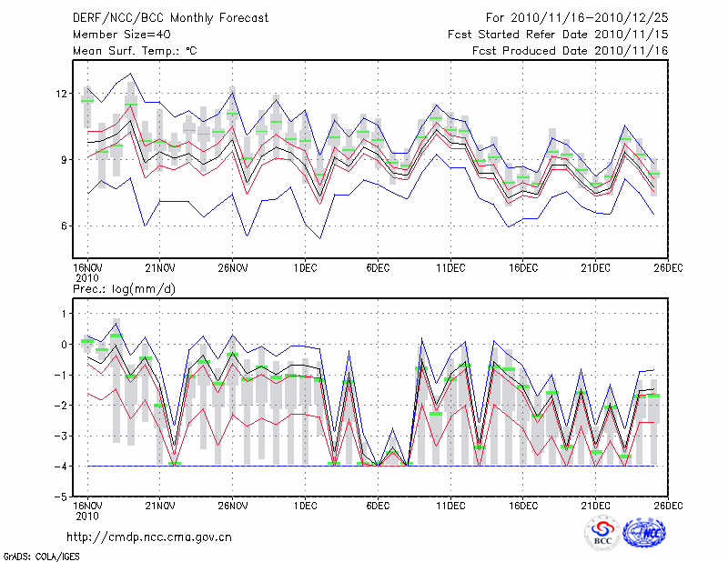This screenshot has width=728, height=562.
Task: Click 11DEC on the precipitation chart axis
Action: (x=450, y=506)
